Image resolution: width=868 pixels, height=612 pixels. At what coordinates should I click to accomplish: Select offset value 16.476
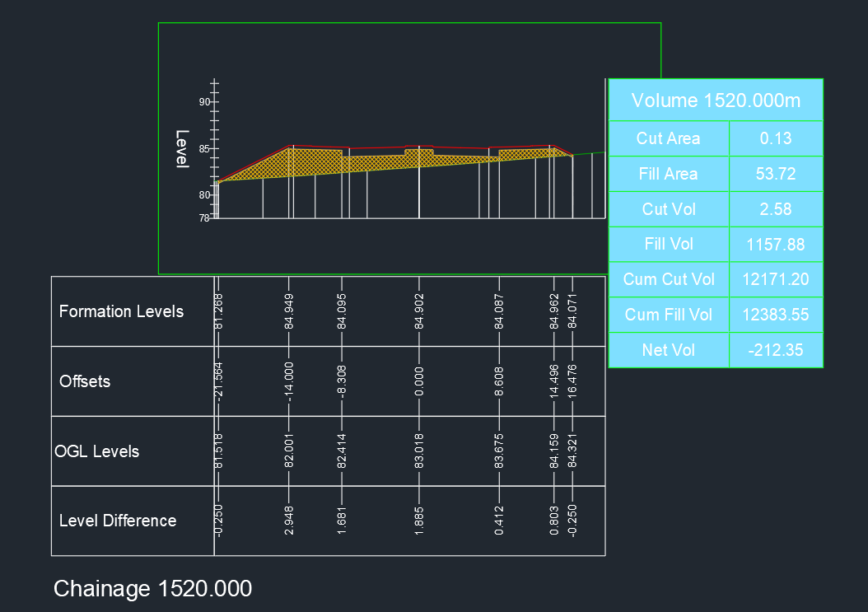[x=572, y=381]
